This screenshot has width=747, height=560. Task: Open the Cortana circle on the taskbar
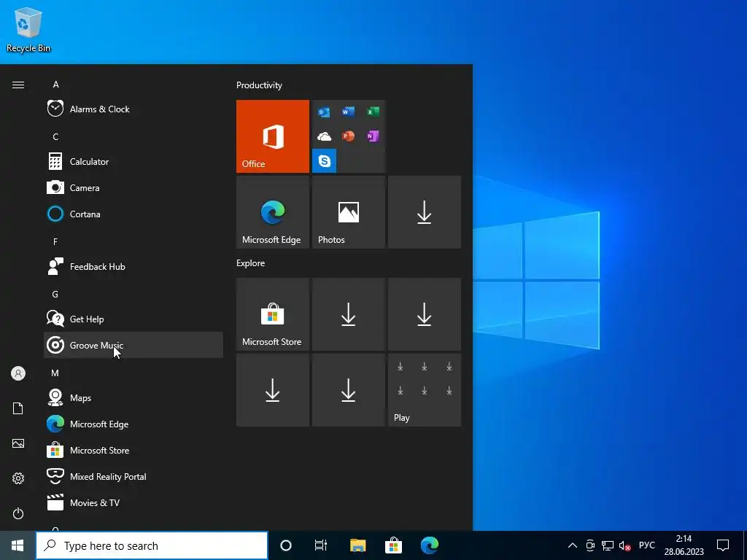point(286,545)
